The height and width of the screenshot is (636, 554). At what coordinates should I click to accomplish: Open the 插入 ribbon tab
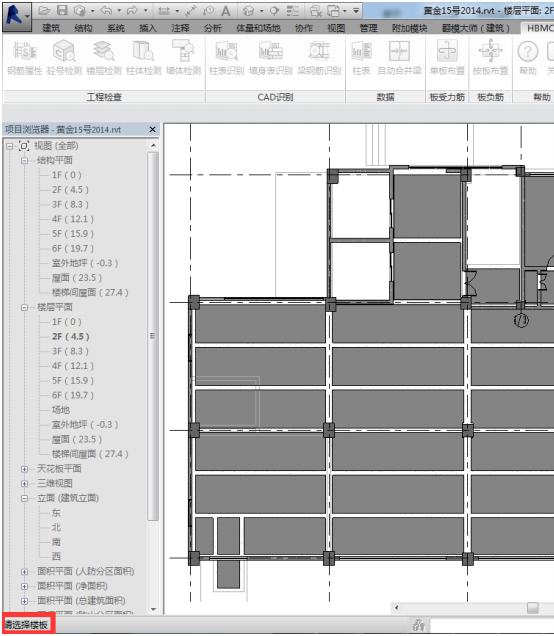[148, 28]
